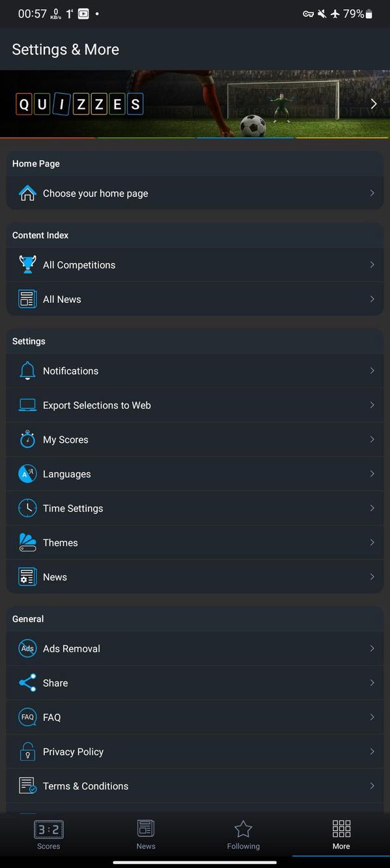Tap the stopwatch icon for My Scores
The image size is (390, 868).
click(27, 440)
